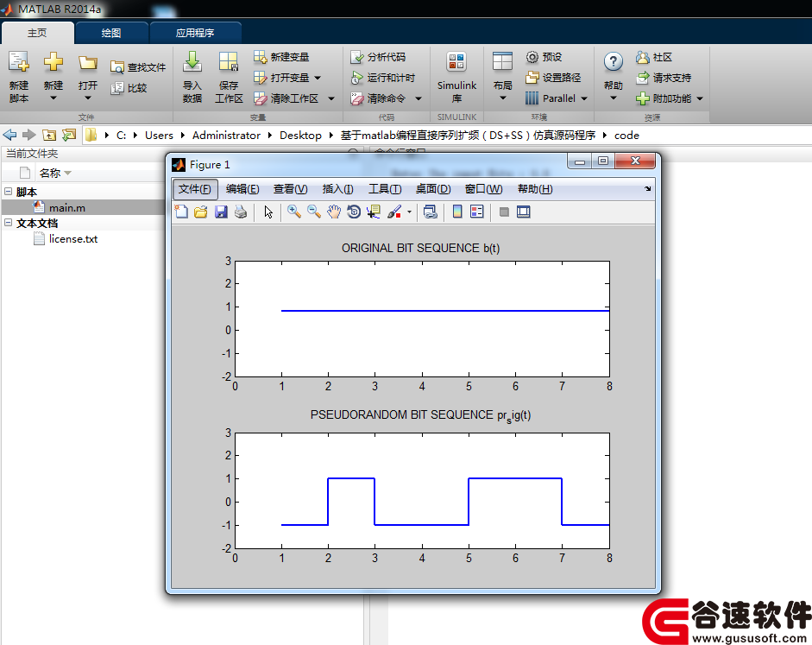
Task: Open the Insert menu in Figure 1
Action: click(337, 189)
